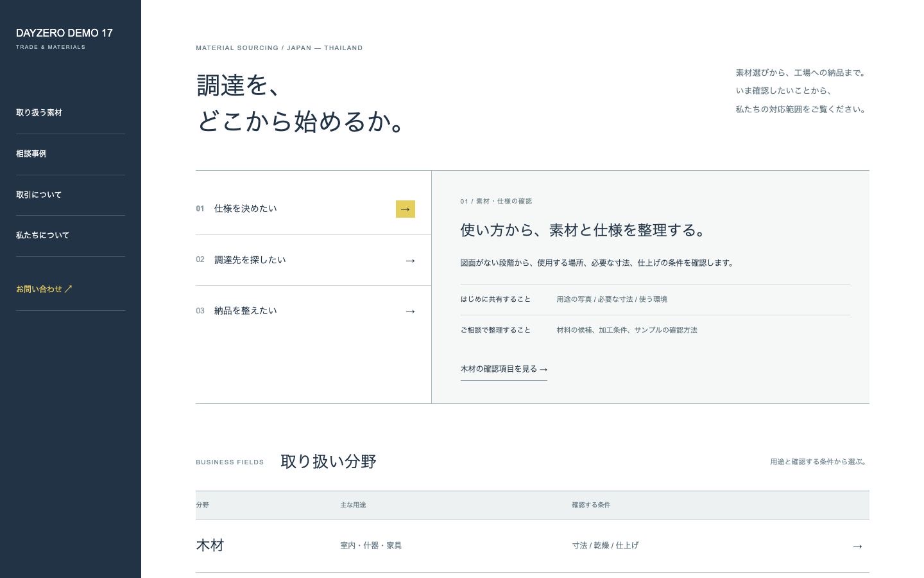This screenshot has width=924, height=578.
Task: Open 取引について in sidebar navigation
Action: [x=71, y=195]
